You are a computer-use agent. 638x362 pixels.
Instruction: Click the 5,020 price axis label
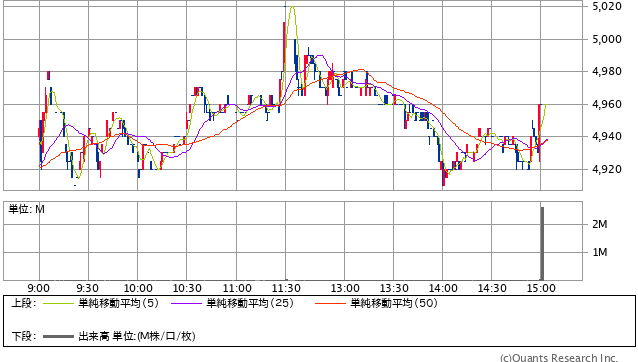607,7
